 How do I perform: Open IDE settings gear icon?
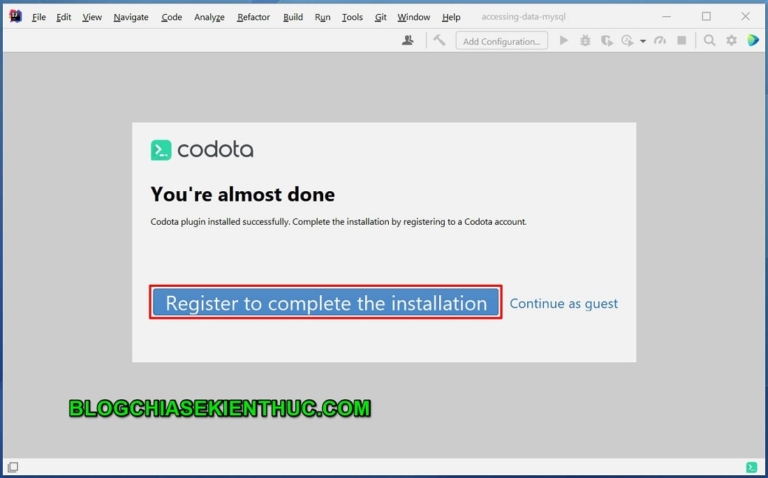coord(731,41)
